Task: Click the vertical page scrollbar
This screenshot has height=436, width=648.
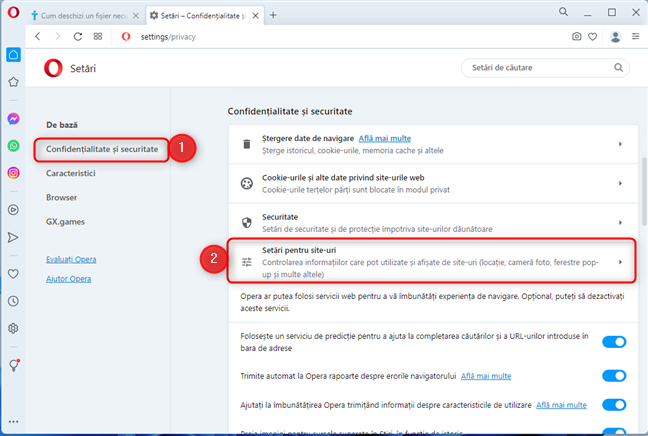Action: [644, 191]
